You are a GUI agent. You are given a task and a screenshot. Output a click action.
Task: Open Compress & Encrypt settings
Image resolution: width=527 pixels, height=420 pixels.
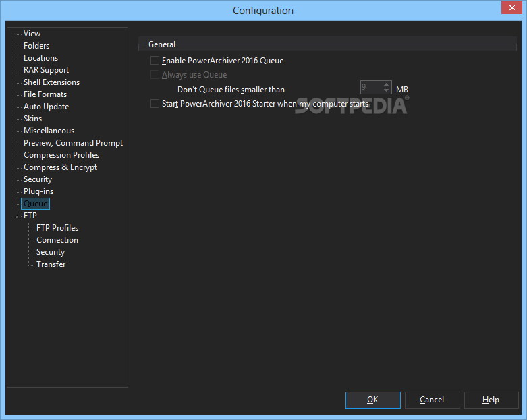[x=60, y=167]
